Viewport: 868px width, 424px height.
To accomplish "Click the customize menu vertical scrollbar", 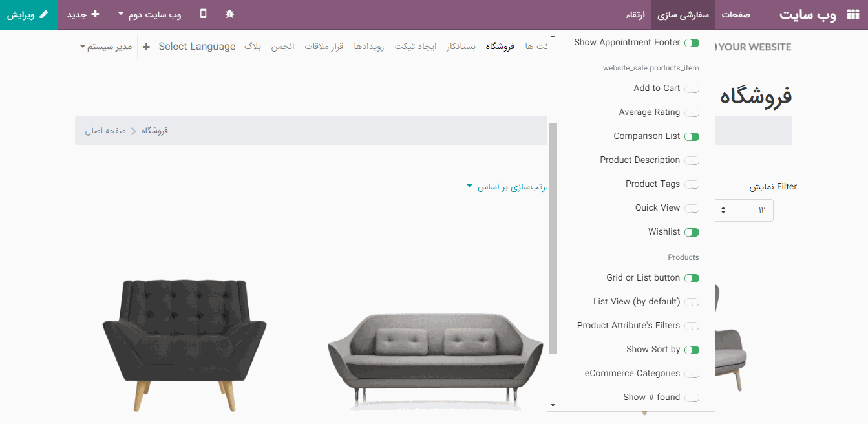I will [x=553, y=238].
